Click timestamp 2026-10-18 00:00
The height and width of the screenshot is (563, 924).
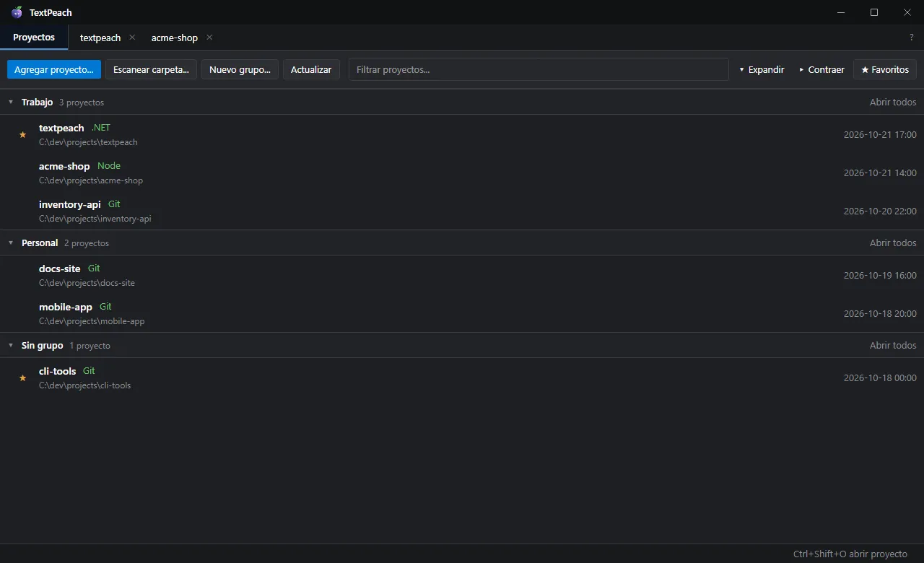pyautogui.click(x=880, y=378)
